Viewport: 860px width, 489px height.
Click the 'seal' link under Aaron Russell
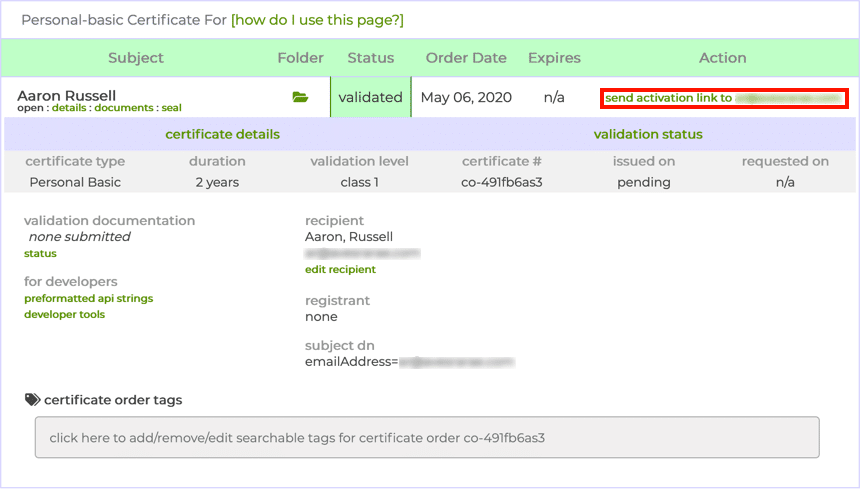[171, 108]
